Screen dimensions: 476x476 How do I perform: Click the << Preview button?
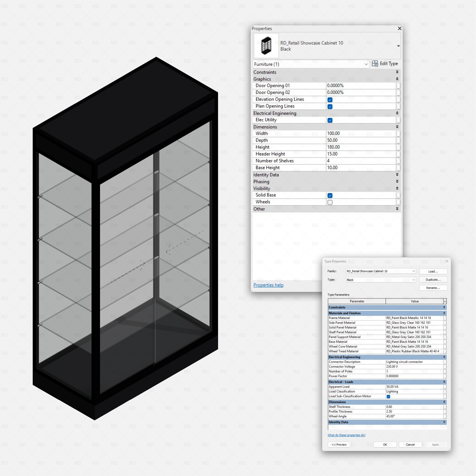pyautogui.click(x=339, y=444)
